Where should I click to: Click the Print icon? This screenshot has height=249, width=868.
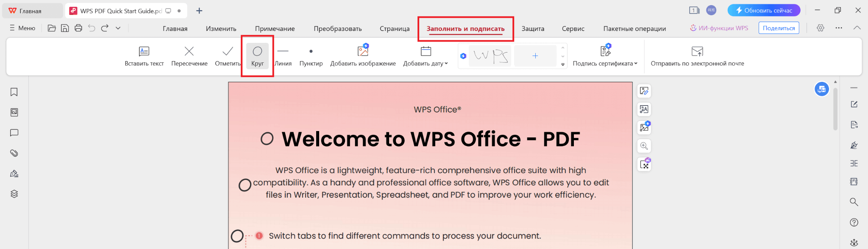click(x=78, y=28)
